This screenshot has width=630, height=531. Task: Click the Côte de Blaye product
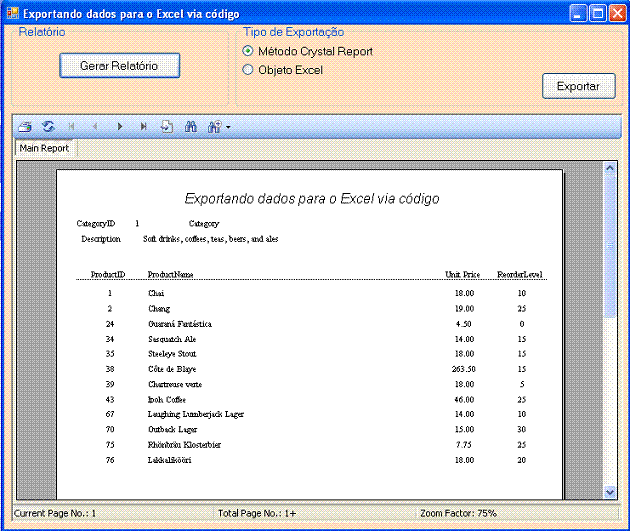tap(172, 369)
